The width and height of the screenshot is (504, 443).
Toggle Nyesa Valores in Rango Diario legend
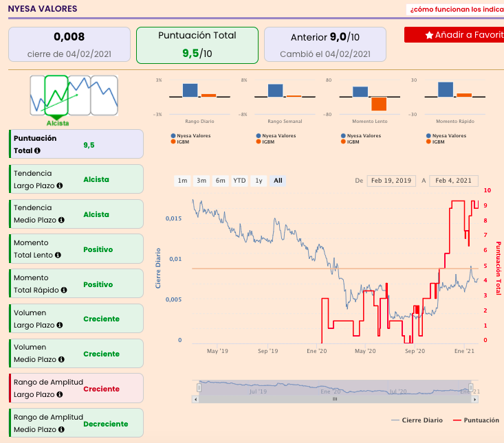point(190,136)
